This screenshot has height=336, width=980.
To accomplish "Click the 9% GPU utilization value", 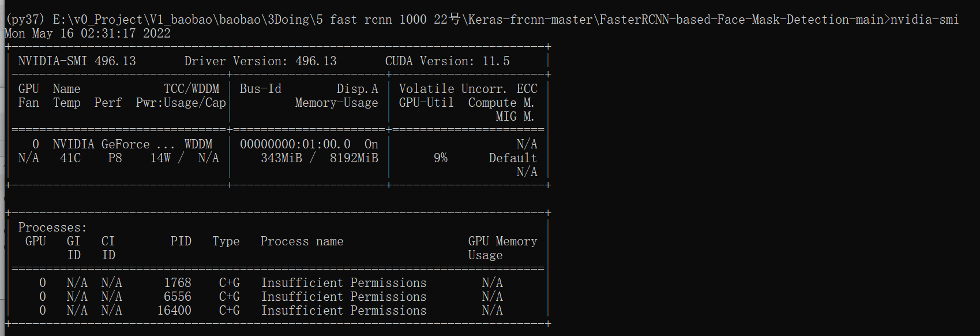I will coord(441,158).
